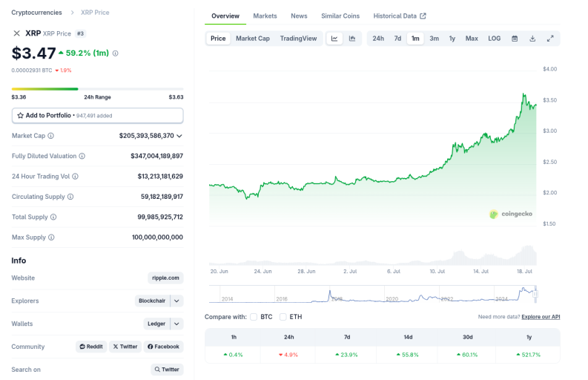Image resolution: width=588 pixels, height=380 pixels.
Task: Click info icon beside Circulating Supply
Action: [70, 197]
